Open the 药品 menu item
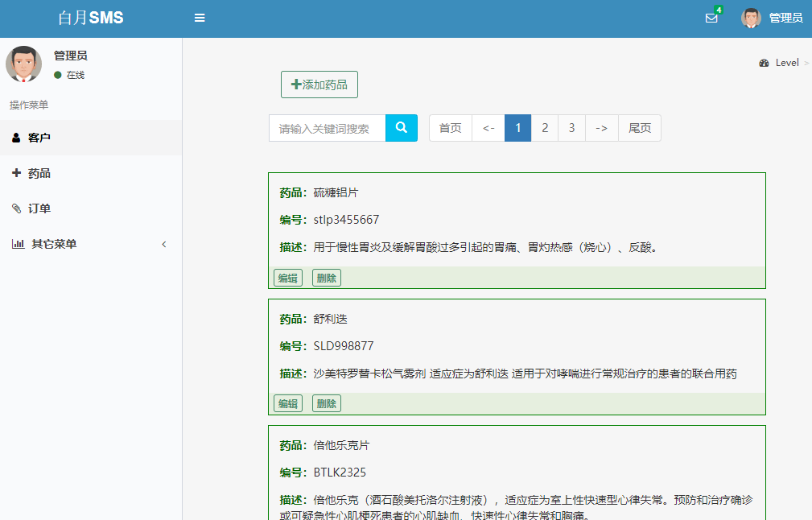 point(91,173)
